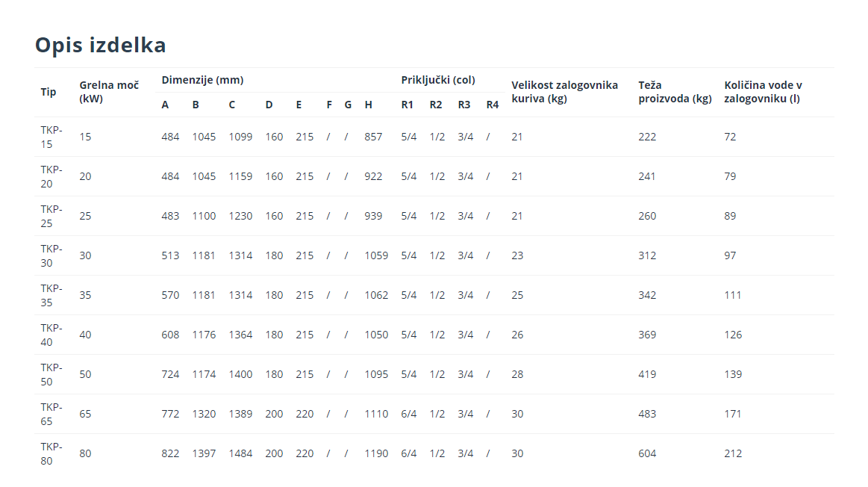This screenshot has width=868, height=487.
Task: Click the Dimenzije (mm) header
Action: coord(202,80)
